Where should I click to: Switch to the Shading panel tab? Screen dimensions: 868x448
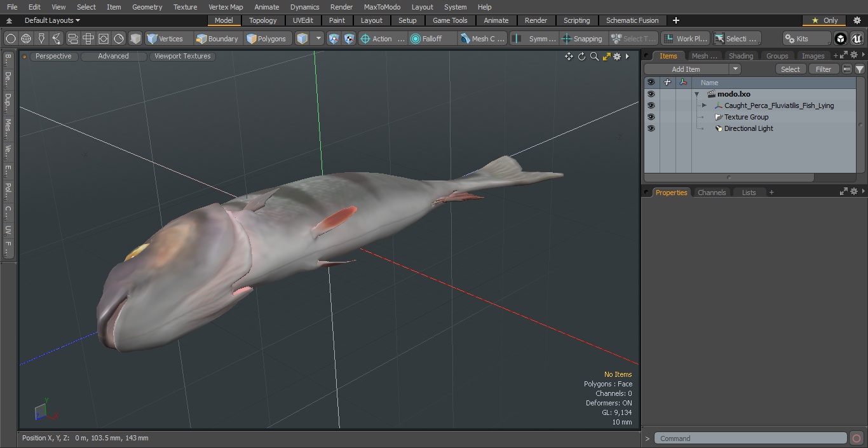[x=740, y=56]
